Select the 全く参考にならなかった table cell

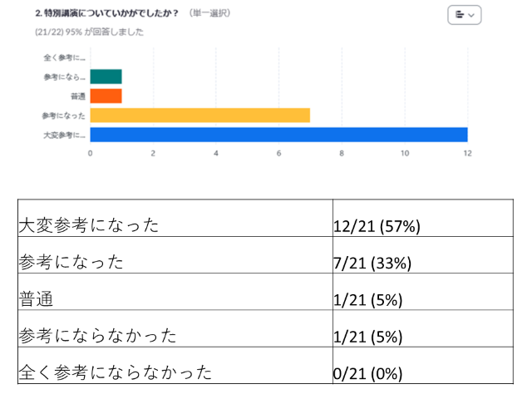pyautogui.click(x=115, y=372)
